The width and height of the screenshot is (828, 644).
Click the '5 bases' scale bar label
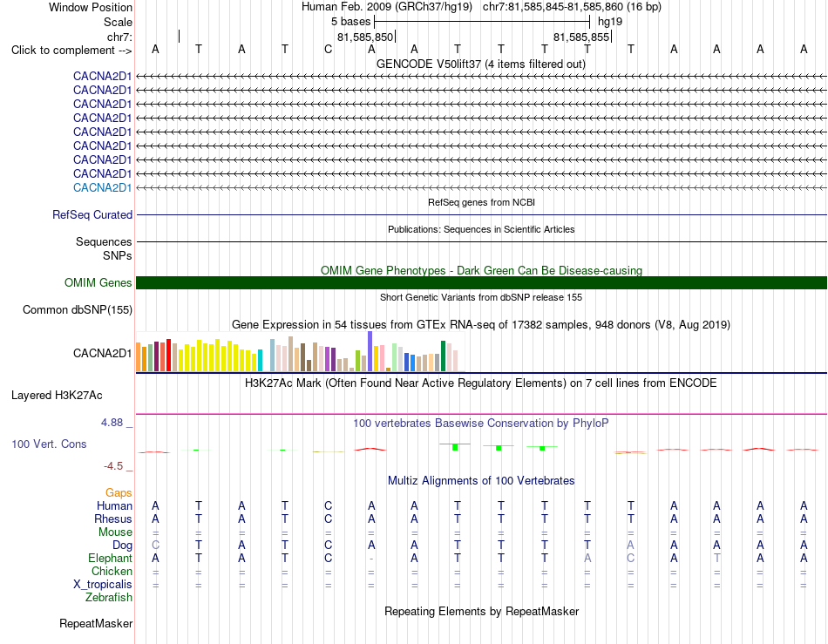pos(350,22)
